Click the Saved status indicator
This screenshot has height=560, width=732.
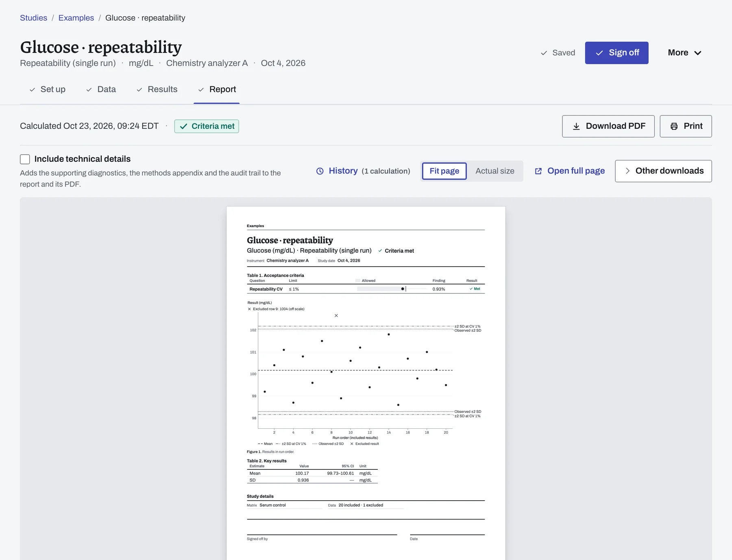[558, 53]
